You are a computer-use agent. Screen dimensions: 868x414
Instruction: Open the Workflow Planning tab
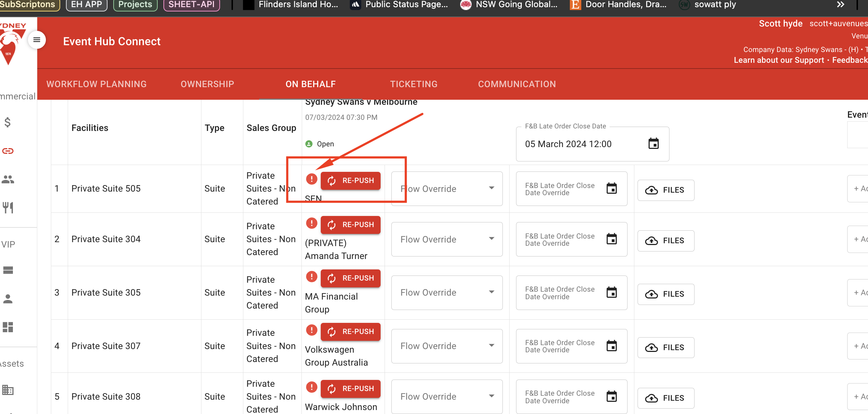coord(96,84)
